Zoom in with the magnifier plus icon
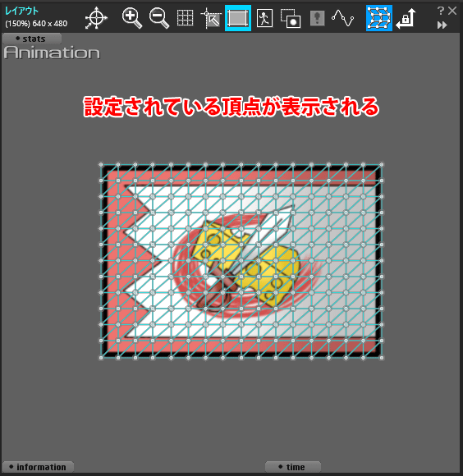The width and height of the screenshot is (463, 476). coord(132,18)
